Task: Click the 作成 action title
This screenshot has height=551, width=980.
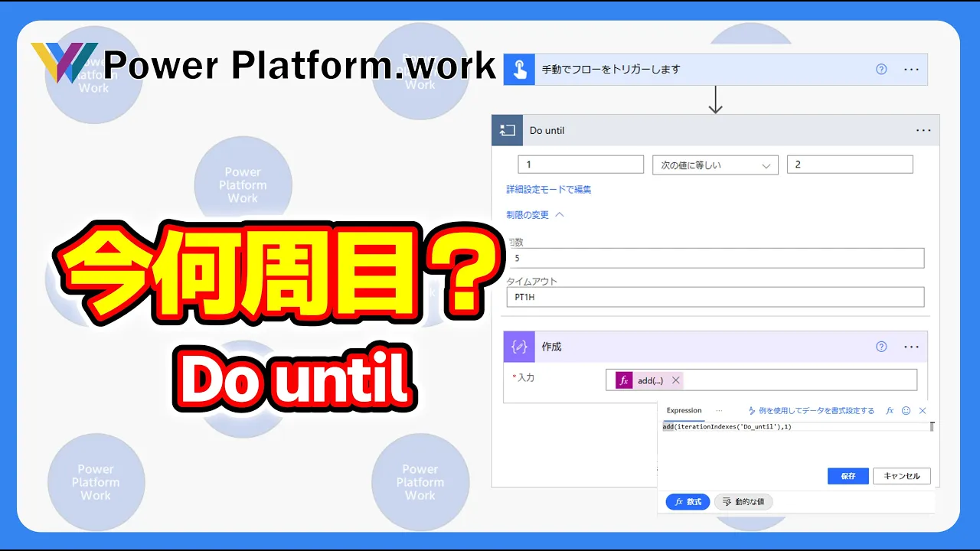Action: tap(552, 347)
